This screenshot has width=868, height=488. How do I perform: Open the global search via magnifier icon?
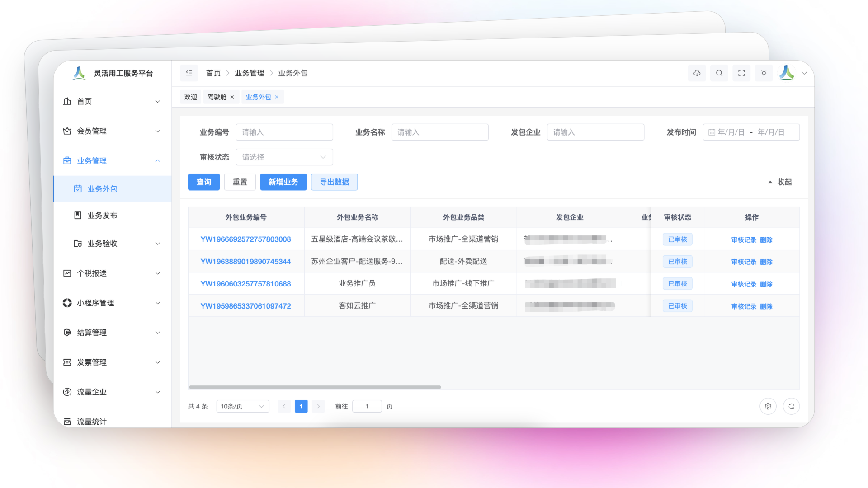[719, 73]
